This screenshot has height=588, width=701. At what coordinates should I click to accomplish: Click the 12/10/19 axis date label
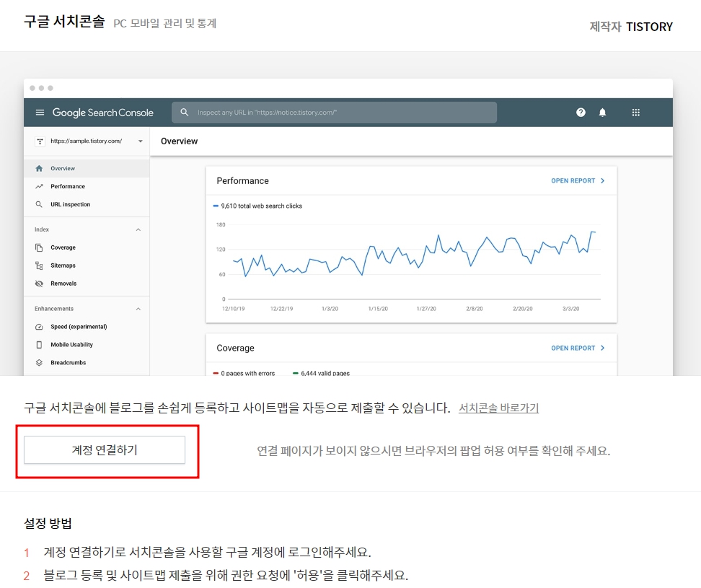coord(234,309)
